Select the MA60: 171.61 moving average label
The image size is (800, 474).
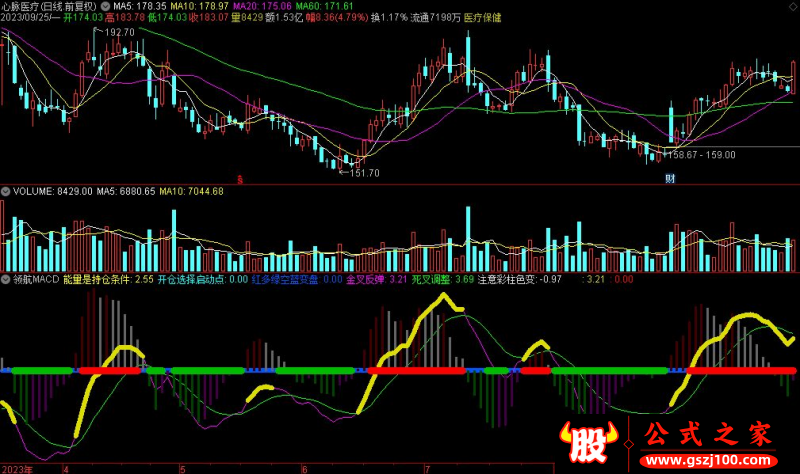[324, 6]
